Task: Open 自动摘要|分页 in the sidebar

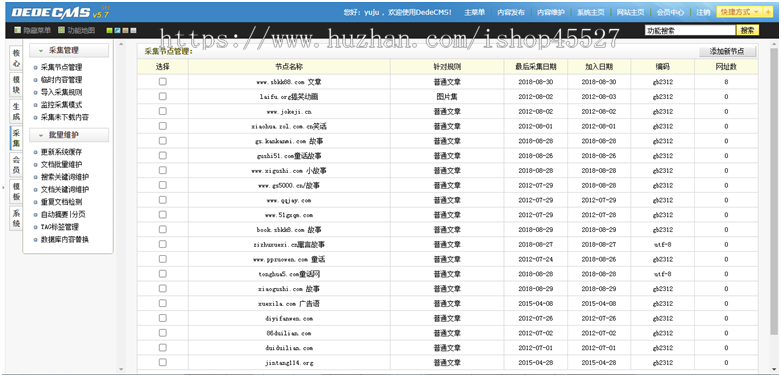Action: coord(63,215)
